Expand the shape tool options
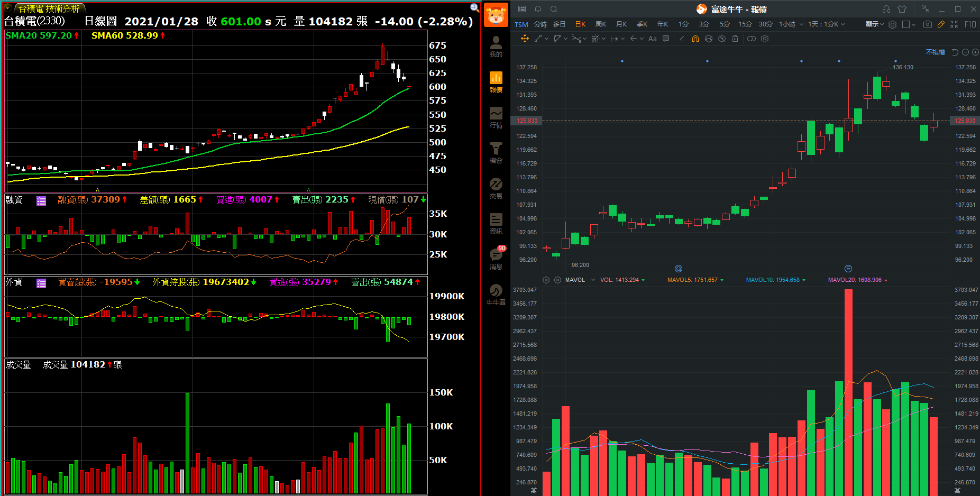The image size is (980, 496). point(565,39)
